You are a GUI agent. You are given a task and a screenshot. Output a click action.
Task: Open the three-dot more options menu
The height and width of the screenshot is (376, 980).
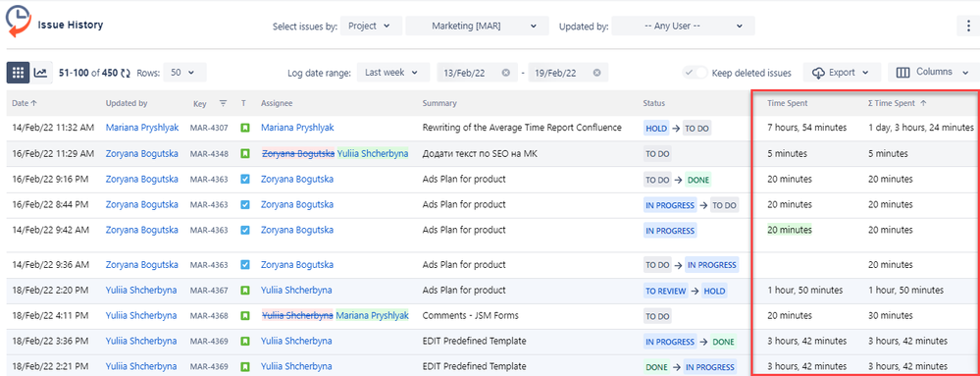click(x=968, y=27)
